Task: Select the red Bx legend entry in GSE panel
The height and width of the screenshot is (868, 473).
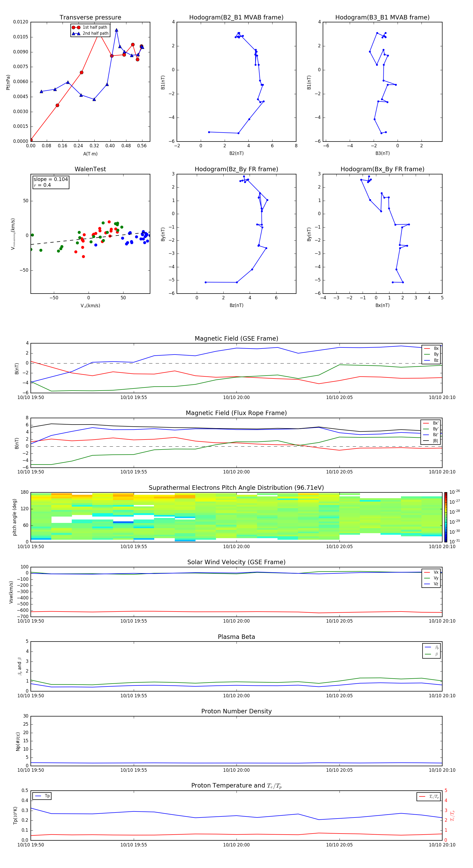Action: (431, 349)
